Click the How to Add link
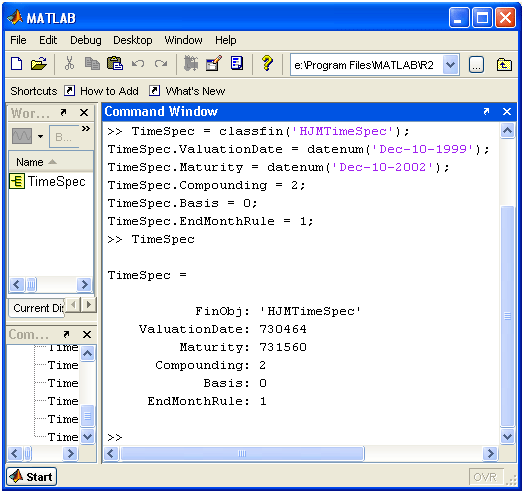This screenshot has height=493, width=524. point(109,91)
